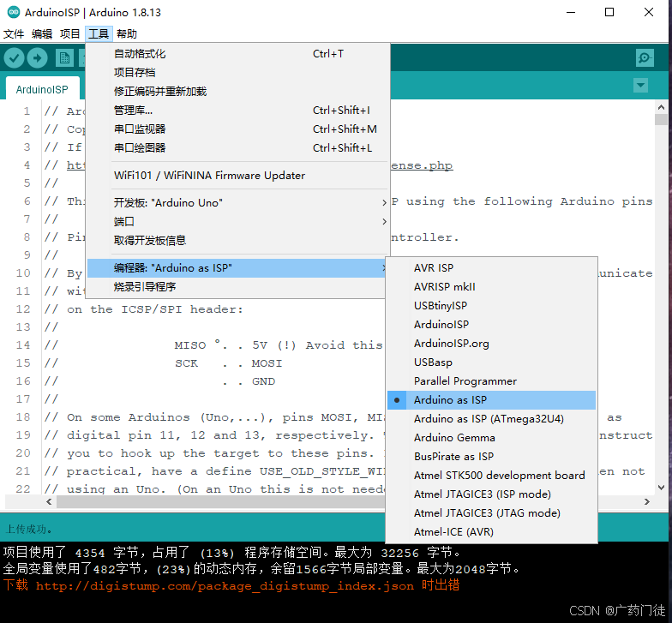Click the Arduino logo in title bar
The height and width of the screenshot is (623, 672).
point(14,12)
